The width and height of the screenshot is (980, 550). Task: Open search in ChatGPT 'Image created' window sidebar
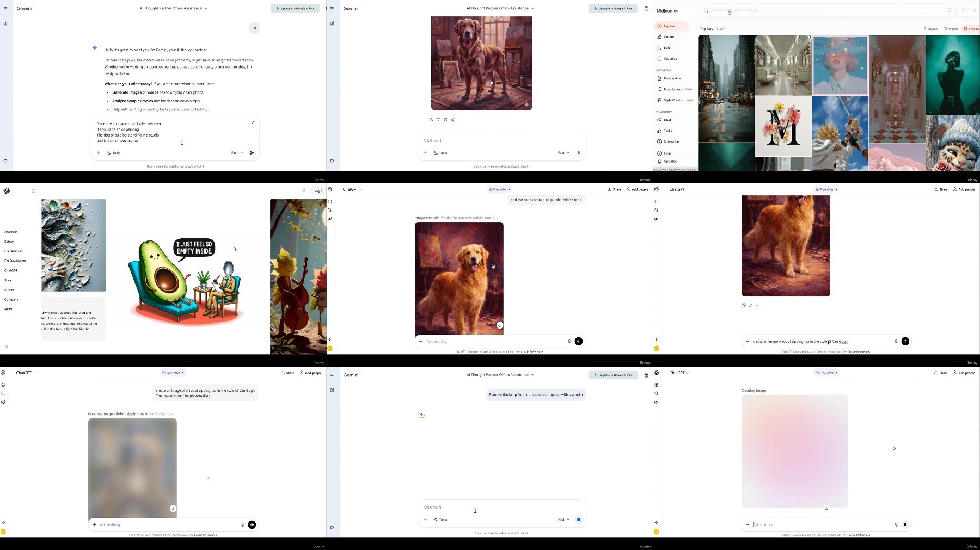(x=330, y=210)
